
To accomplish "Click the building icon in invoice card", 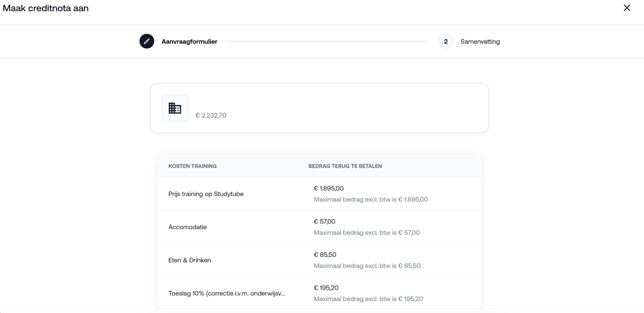I will (x=175, y=108).
